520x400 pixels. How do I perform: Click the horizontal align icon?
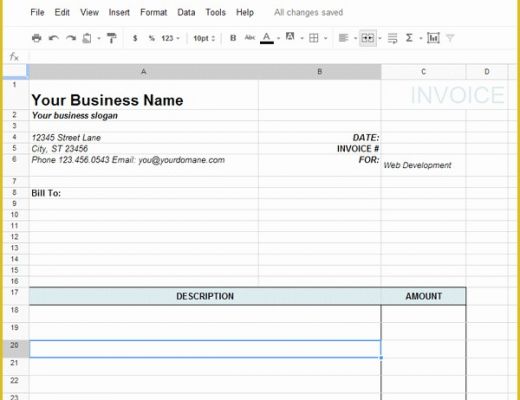pos(343,38)
